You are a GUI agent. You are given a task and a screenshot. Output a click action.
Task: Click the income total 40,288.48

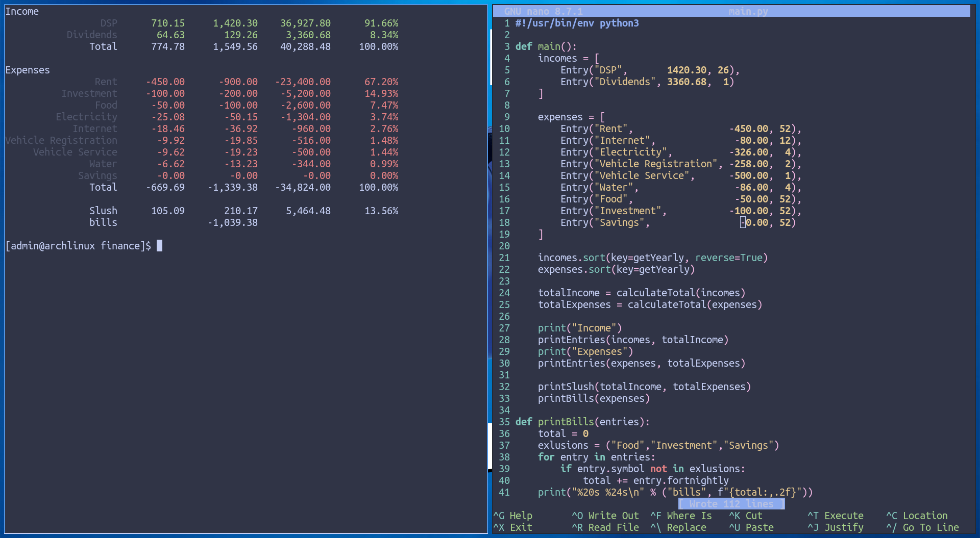coord(305,46)
